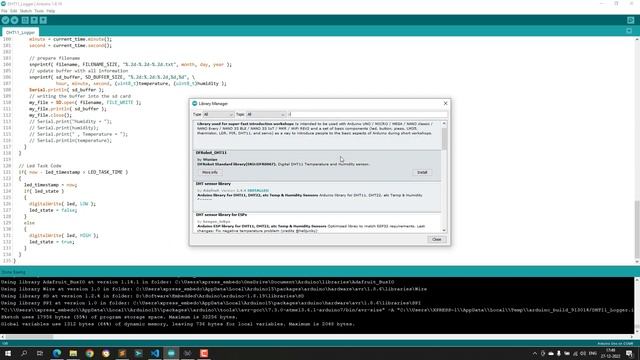The height and width of the screenshot is (360, 640).
Task: Click the Arduino Uno on COM port status text
Action: point(615,344)
